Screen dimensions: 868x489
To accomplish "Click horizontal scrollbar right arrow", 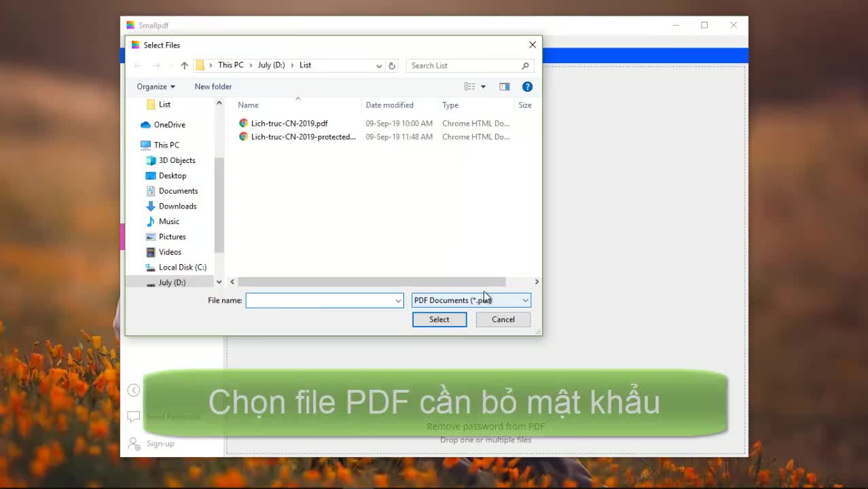I will [537, 281].
